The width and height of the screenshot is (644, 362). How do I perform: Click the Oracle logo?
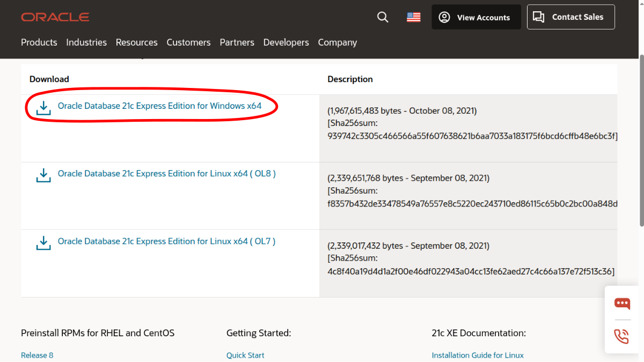point(55,17)
